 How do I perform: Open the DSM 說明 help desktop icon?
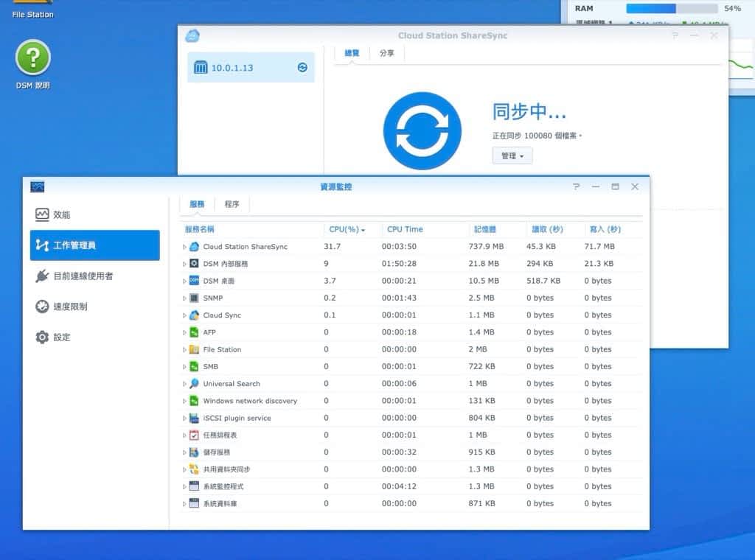[33, 58]
